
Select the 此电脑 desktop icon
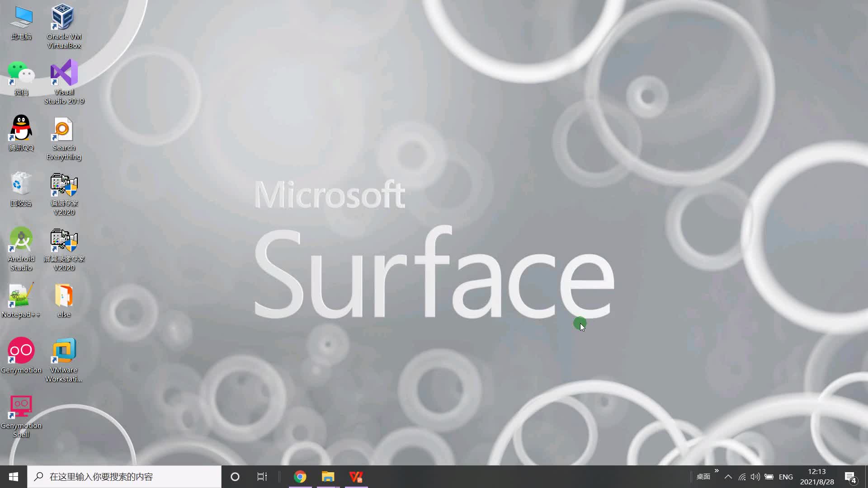tap(21, 23)
